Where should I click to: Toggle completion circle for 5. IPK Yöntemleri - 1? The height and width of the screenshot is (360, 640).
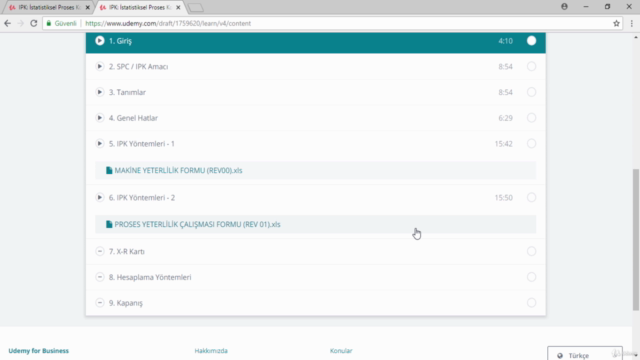click(x=531, y=144)
